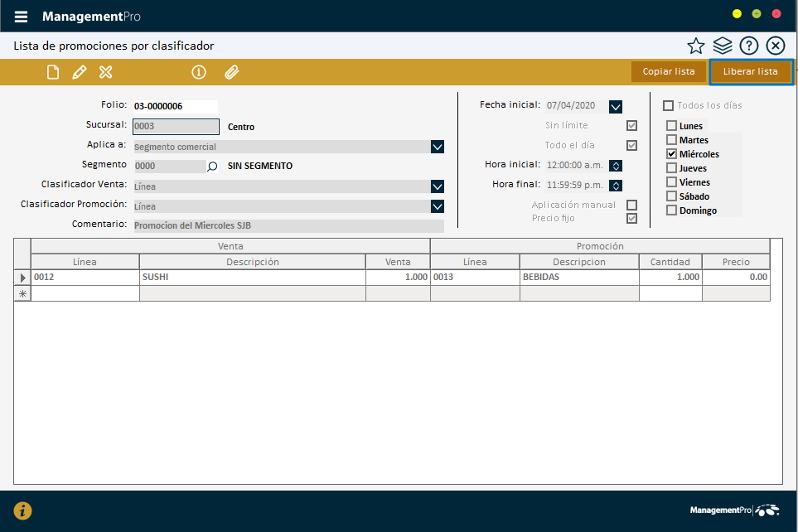Image resolution: width=798 pixels, height=532 pixels.
Task: Click the Copiar lista button
Action: (x=669, y=72)
